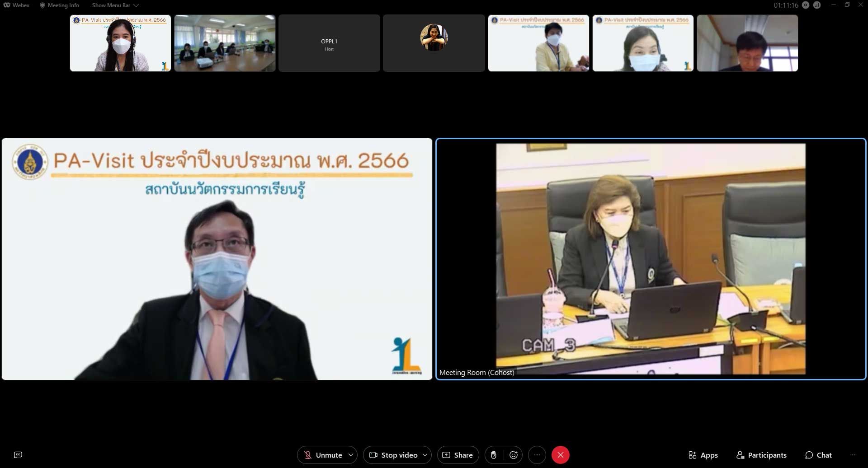Screen dimensions: 868x468
Task: Unmute the microphone
Action: click(323, 455)
